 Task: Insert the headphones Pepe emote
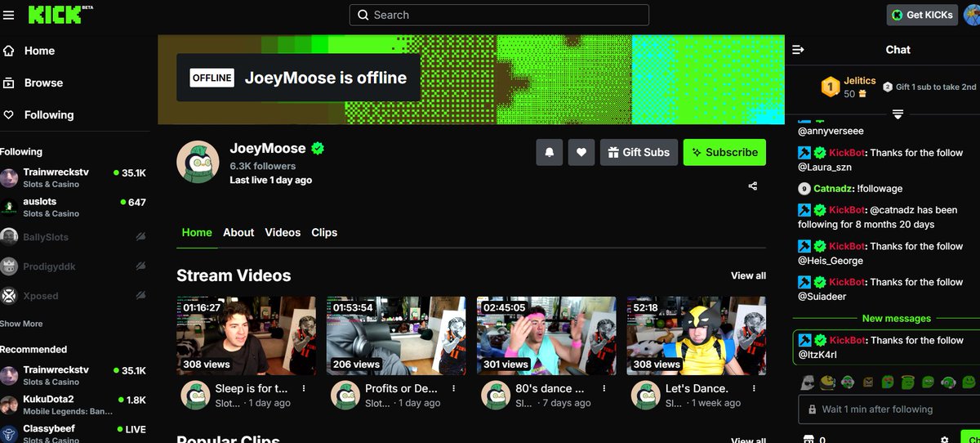[x=948, y=382]
